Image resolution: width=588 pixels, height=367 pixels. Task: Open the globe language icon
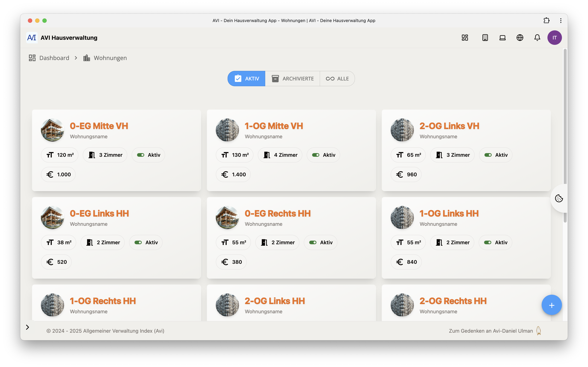point(520,38)
